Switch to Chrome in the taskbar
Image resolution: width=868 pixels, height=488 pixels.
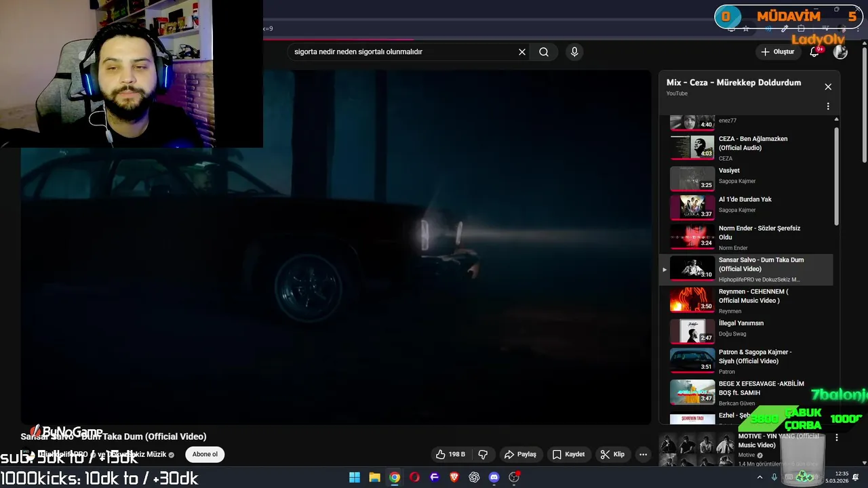pos(395,477)
